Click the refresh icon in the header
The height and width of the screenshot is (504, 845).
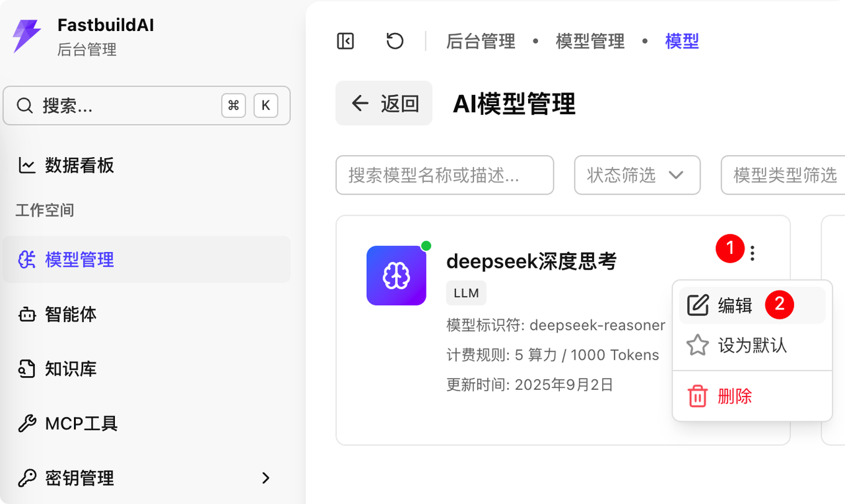pos(394,40)
